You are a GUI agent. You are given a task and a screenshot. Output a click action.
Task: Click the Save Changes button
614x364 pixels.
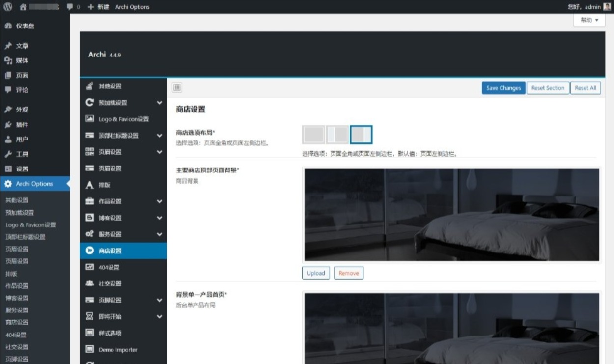click(x=503, y=88)
